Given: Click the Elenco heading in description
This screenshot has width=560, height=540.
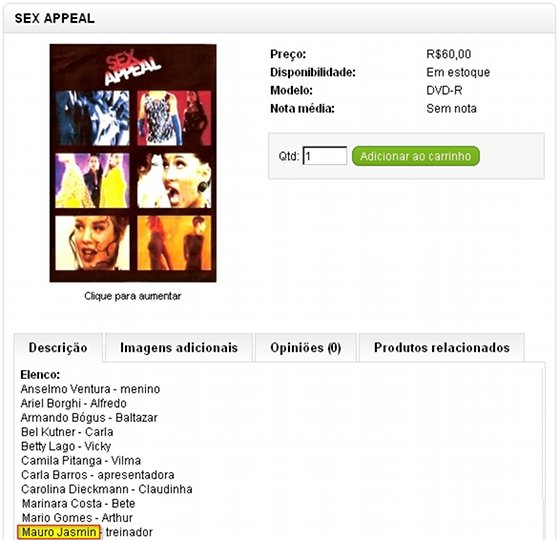Looking at the screenshot, I should pyautogui.click(x=40, y=375).
